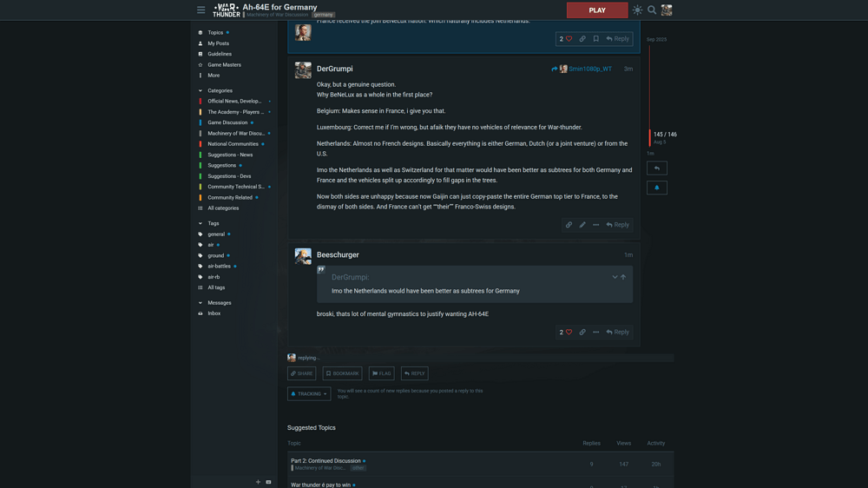Show more actions on Beeschurger's post
Image resolution: width=868 pixels, height=488 pixels.
tap(596, 333)
